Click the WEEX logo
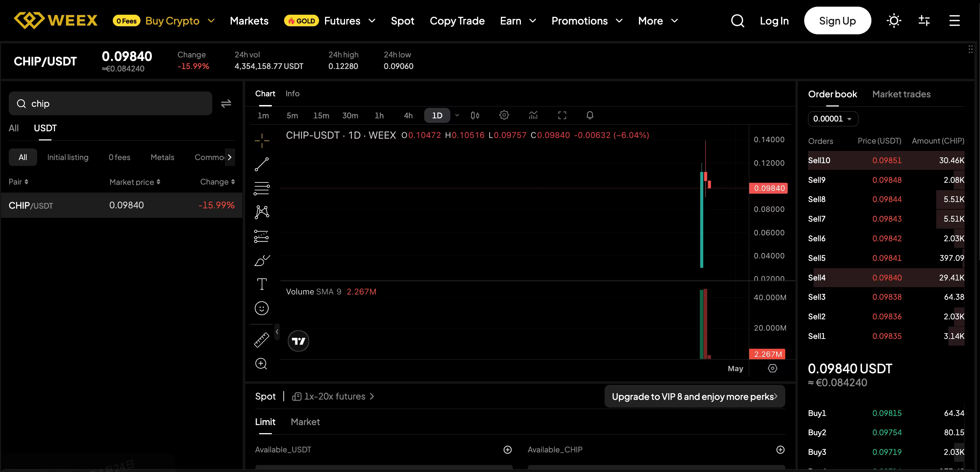 (56, 21)
